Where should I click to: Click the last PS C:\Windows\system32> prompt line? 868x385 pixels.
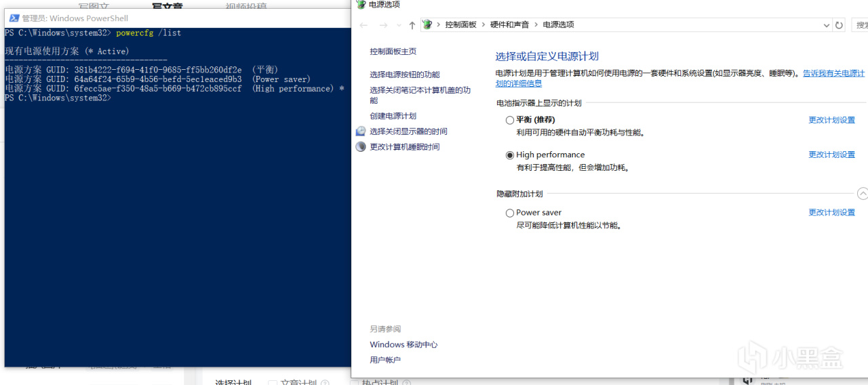[x=58, y=98]
